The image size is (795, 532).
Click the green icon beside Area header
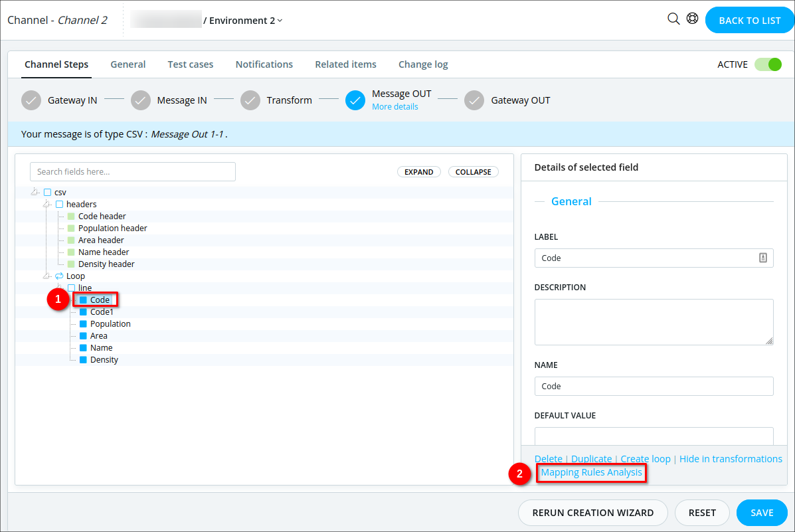click(71, 240)
